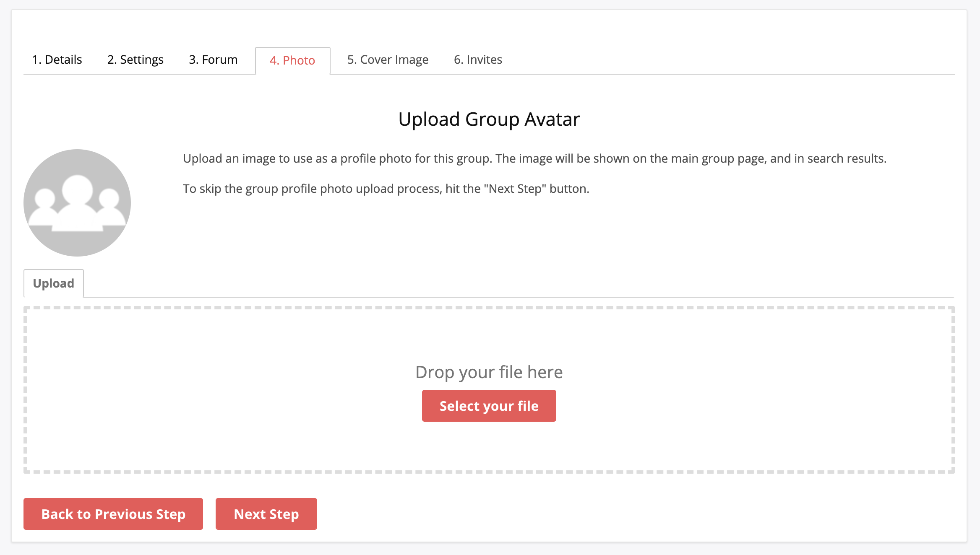The image size is (980, 555).
Task: Open the 5. Cover Image tab
Action: (x=388, y=60)
